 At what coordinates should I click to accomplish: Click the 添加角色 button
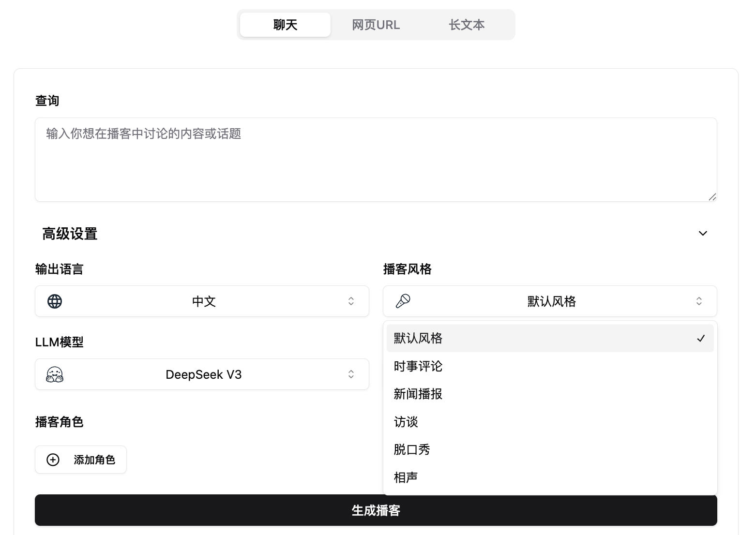tap(81, 460)
